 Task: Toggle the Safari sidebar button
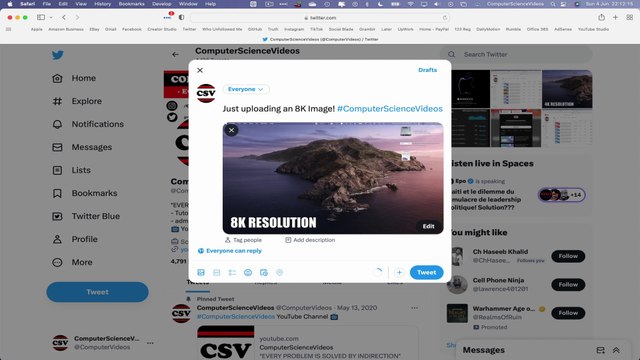(41, 18)
